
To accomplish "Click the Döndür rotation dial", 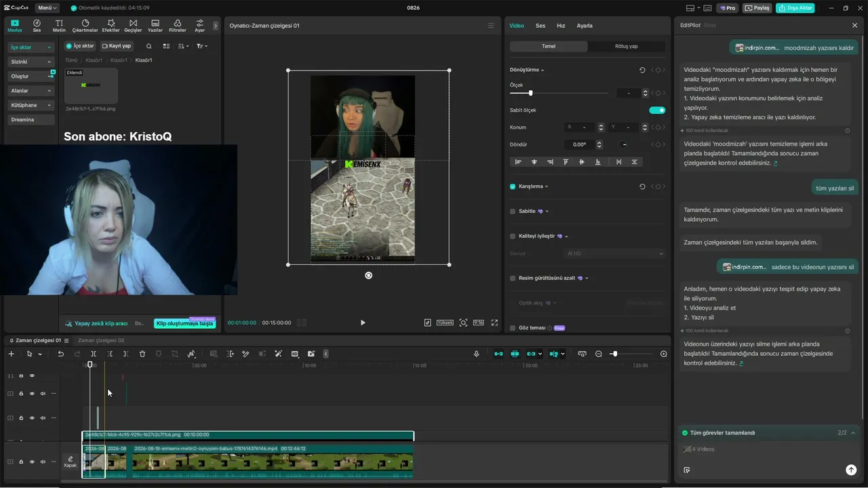I will [x=624, y=144].
